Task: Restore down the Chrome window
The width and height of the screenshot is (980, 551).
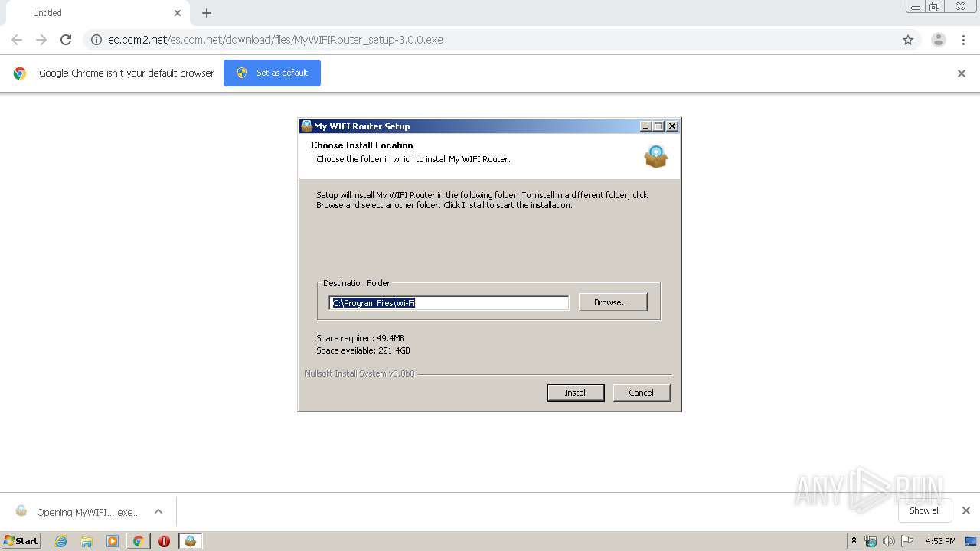Action: click(935, 7)
